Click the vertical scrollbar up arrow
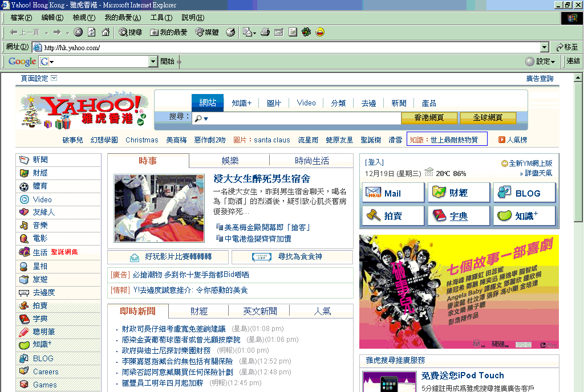Screen dimensions: 584x392 pos(578,77)
